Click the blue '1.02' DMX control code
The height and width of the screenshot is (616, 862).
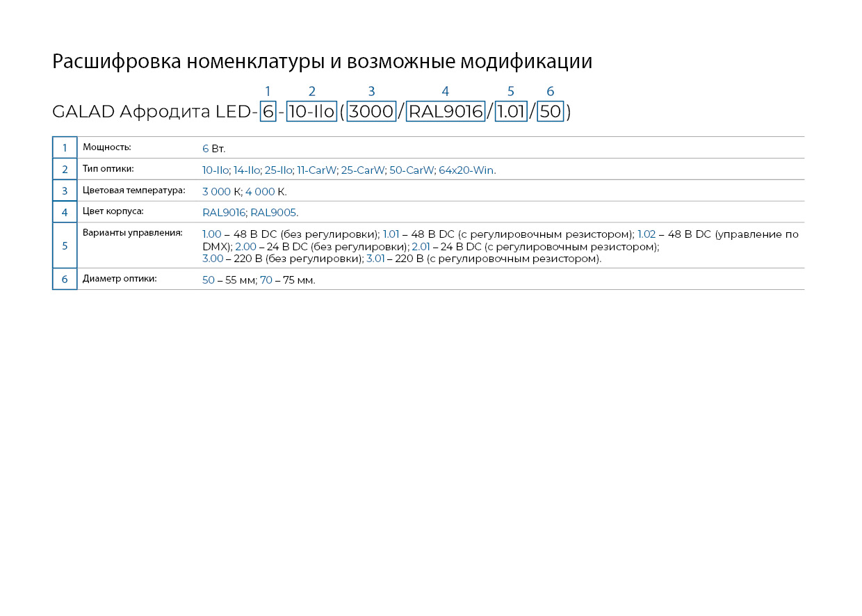click(646, 234)
